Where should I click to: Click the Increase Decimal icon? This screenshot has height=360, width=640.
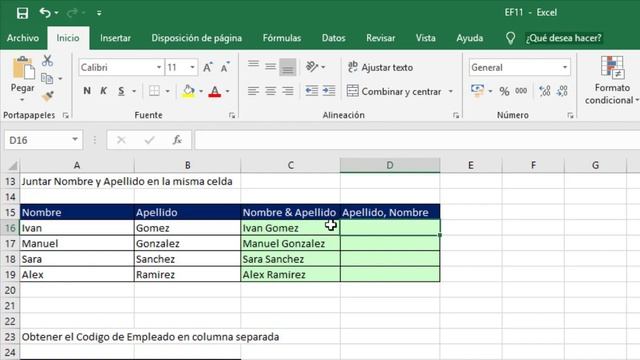(x=545, y=91)
